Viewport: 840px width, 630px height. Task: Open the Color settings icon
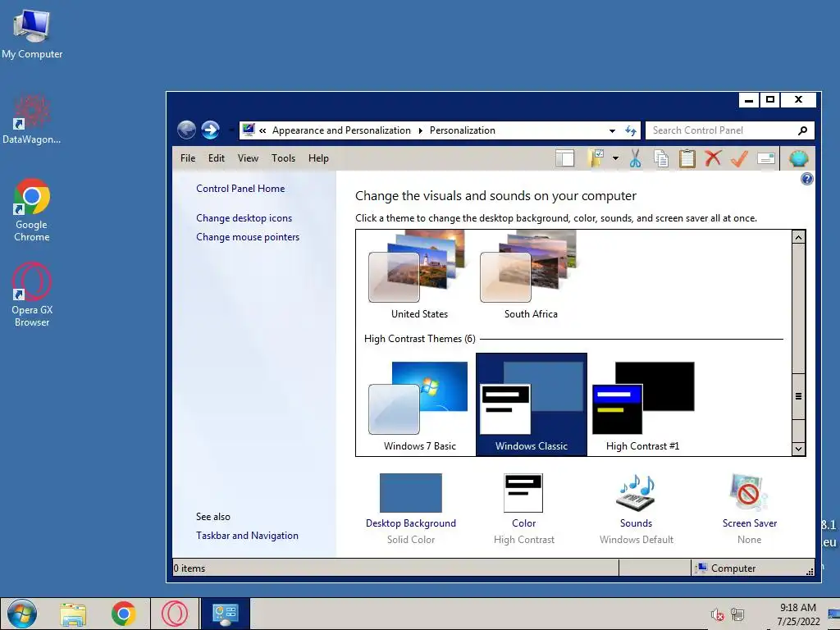[523, 493]
